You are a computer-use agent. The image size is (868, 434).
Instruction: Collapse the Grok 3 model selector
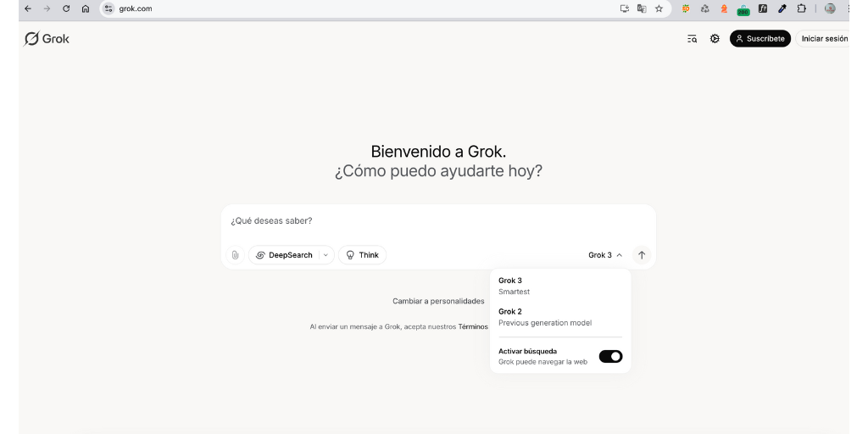click(x=605, y=255)
